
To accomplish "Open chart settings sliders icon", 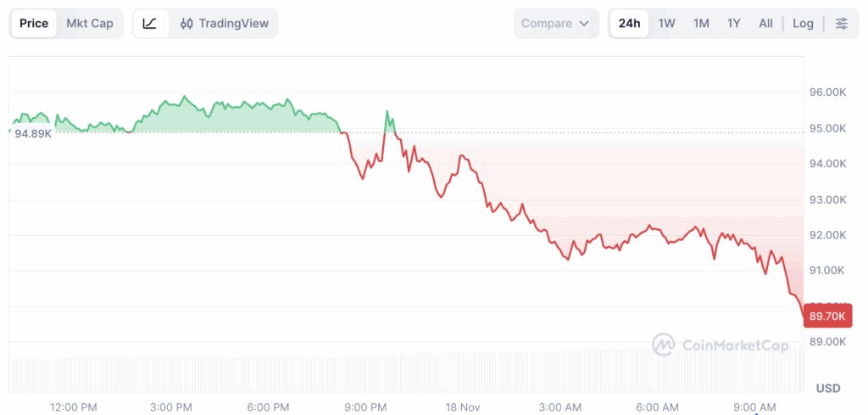I will pyautogui.click(x=841, y=24).
